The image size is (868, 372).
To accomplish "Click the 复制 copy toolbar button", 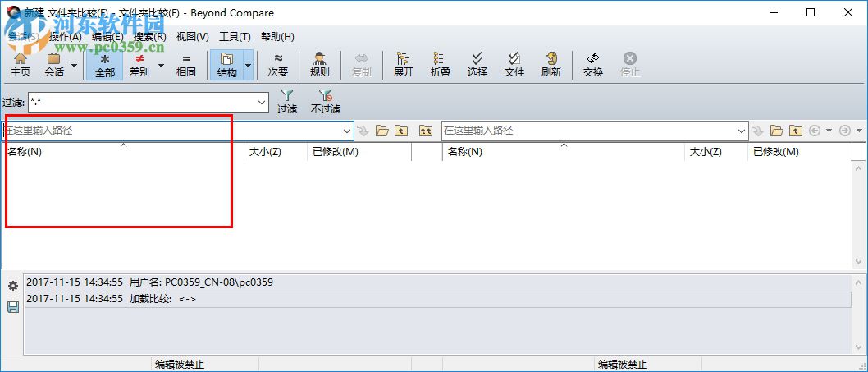I will 362,65.
